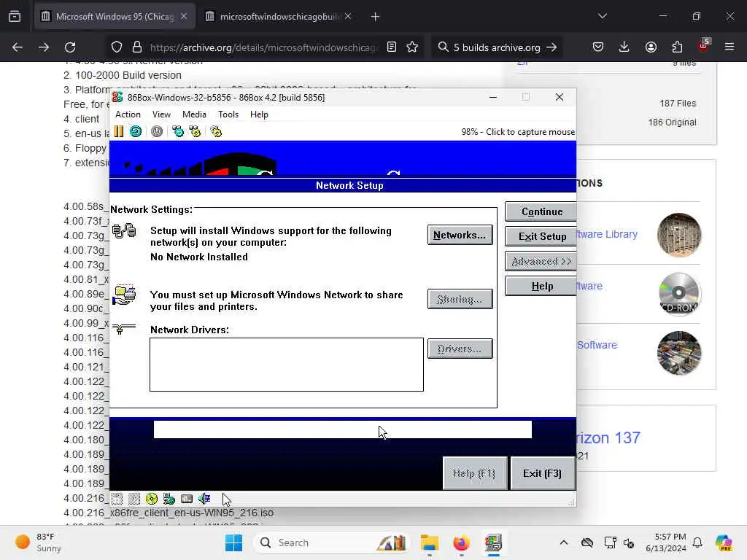
Task: Open the Networks... dialog button
Action: click(460, 235)
